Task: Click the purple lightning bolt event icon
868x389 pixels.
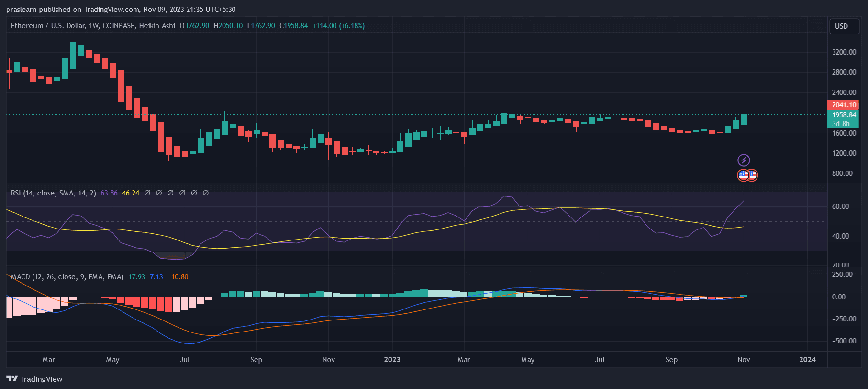Action: [744, 160]
